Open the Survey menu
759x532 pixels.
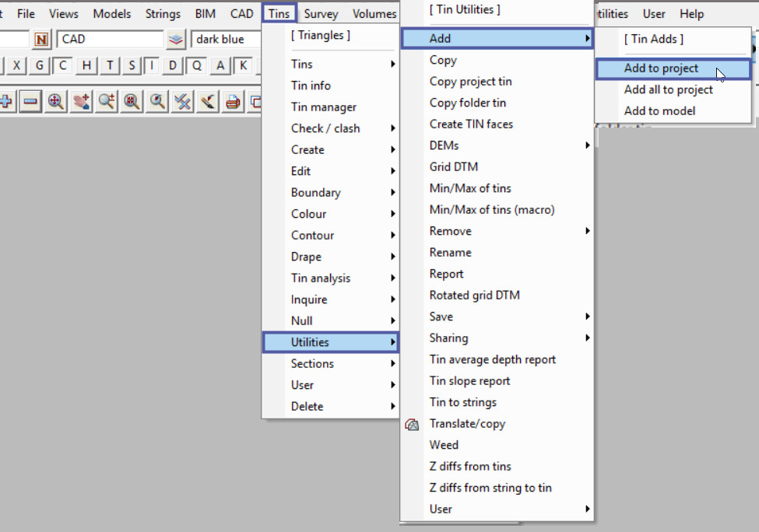click(321, 13)
